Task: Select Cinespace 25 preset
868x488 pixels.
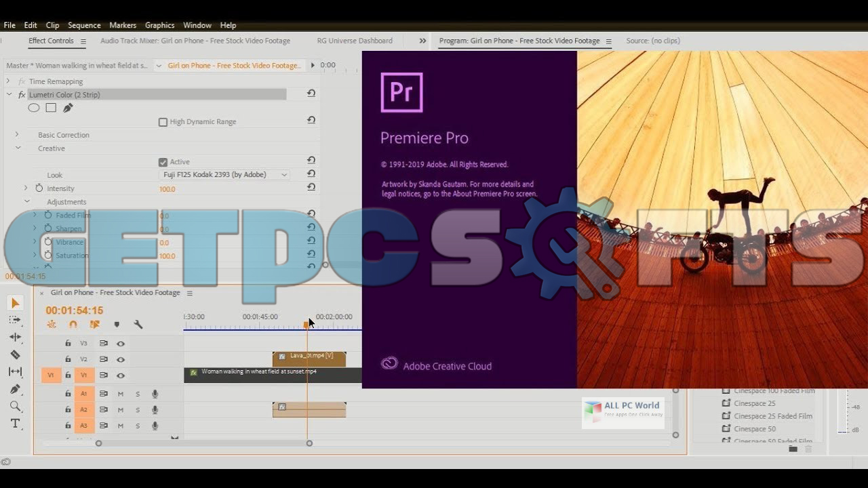Action: click(x=754, y=403)
